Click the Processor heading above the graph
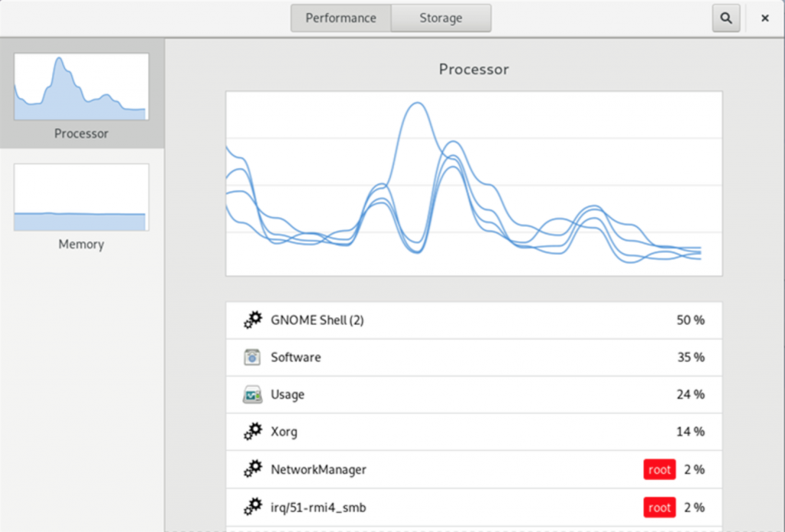 point(474,69)
